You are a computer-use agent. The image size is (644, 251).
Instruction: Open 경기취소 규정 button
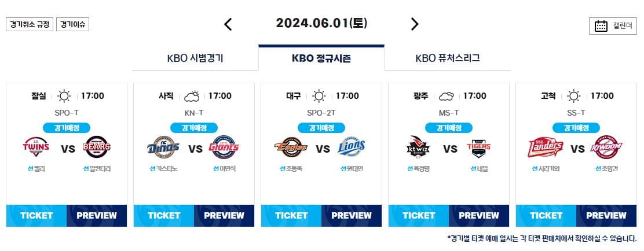point(30,24)
